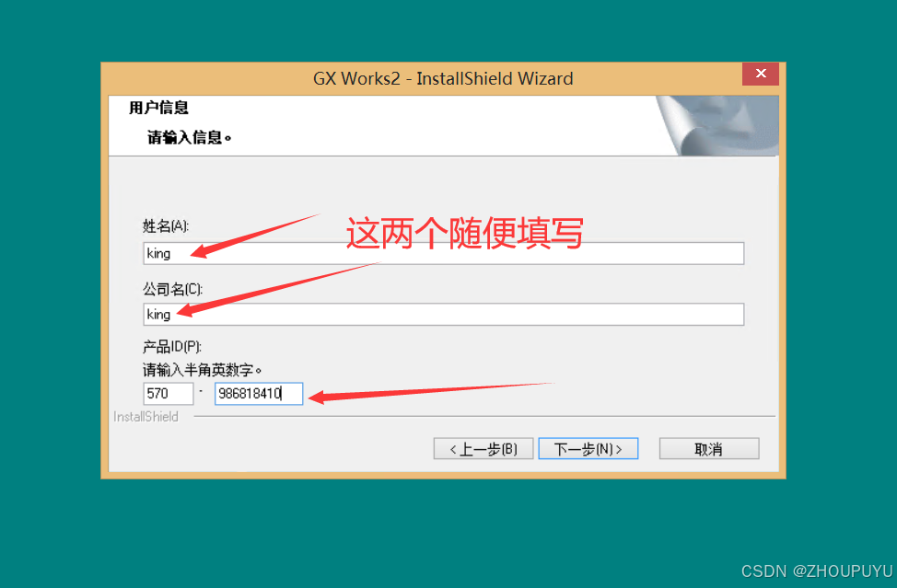Viewport: 897px width, 588px height.
Task: Click the 请输入半角英数字 hint text
Action: tap(202, 370)
